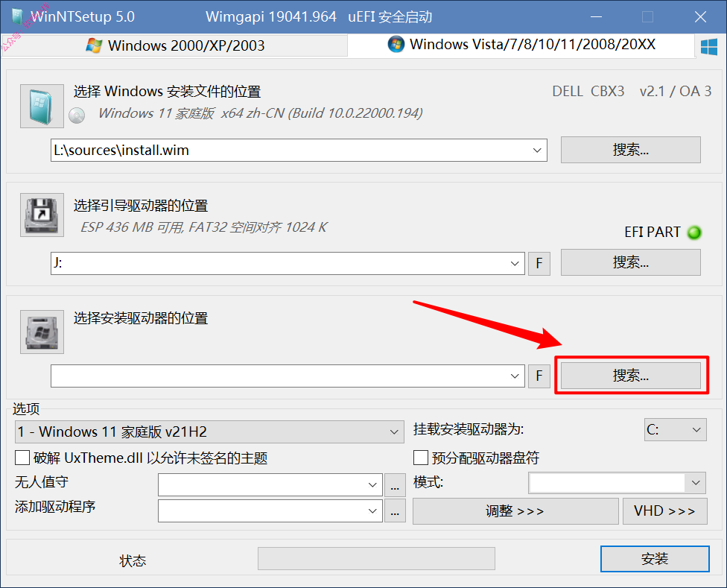Open the install.wim source path dropdown
The height and width of the screenshot is (588, 727).
click(537, 151)
